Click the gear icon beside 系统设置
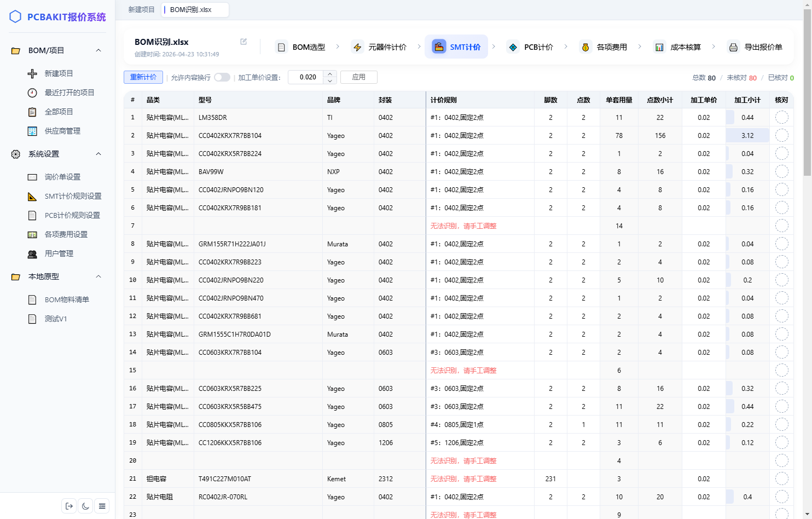This screenshot has height=519, width=812. point(16,154)
